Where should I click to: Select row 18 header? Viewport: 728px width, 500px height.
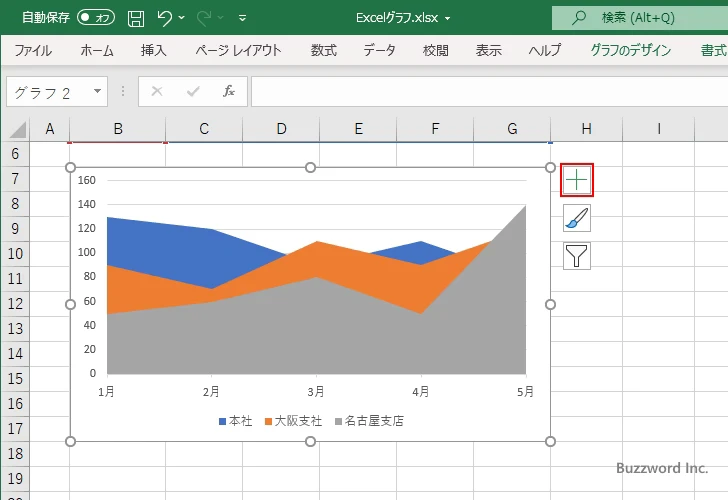(x=15, y=454)
